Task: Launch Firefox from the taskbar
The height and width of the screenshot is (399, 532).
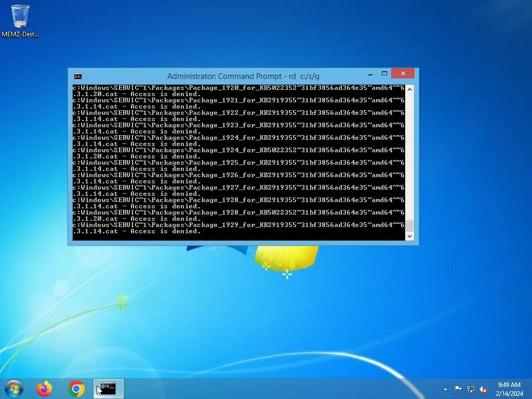Action: 45,389
